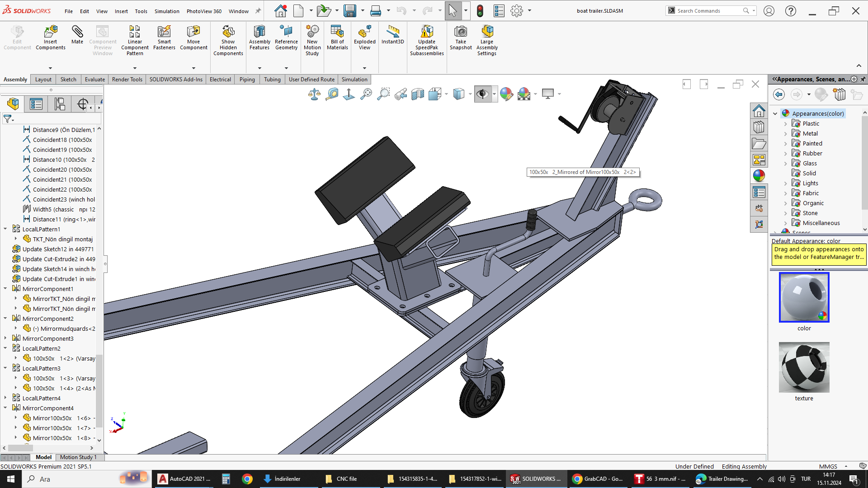Click the Mate tool icon

coord(77,32)
